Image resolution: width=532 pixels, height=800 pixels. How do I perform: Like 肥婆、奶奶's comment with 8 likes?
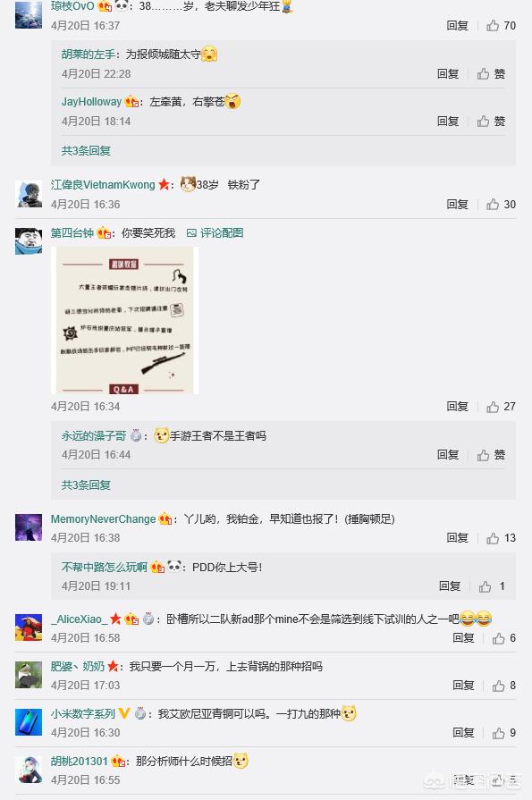(504, 686)
